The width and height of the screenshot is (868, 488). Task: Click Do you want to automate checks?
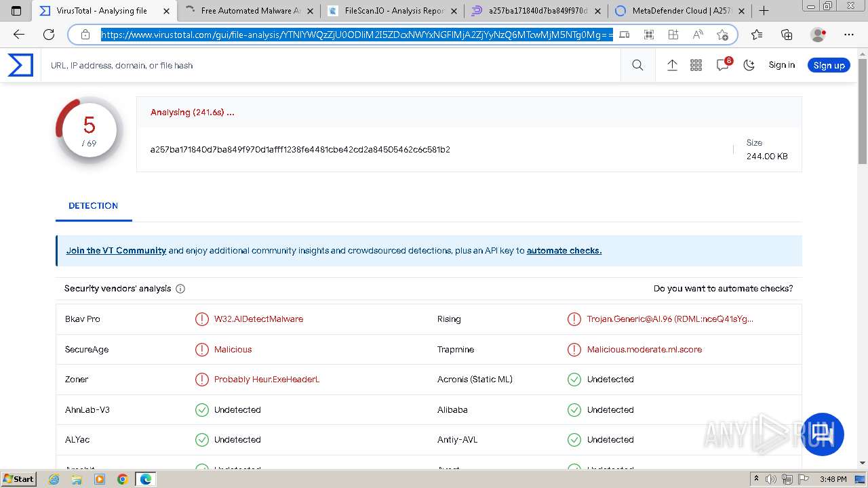(x=723, y=289)
